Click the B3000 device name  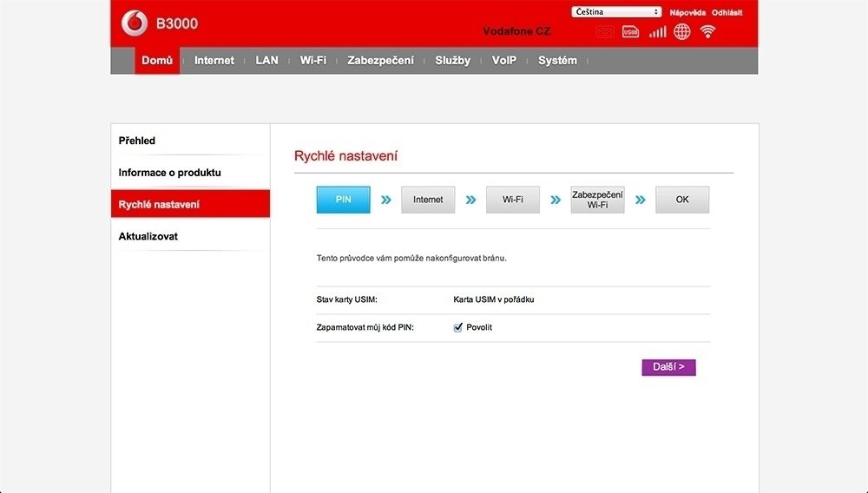pyautogui.click(x=176, y=23)
